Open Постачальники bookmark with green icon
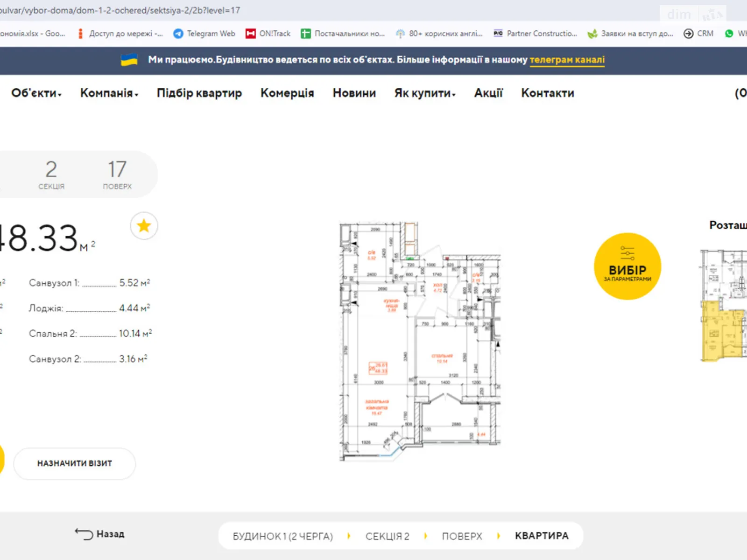 point(343,34)
